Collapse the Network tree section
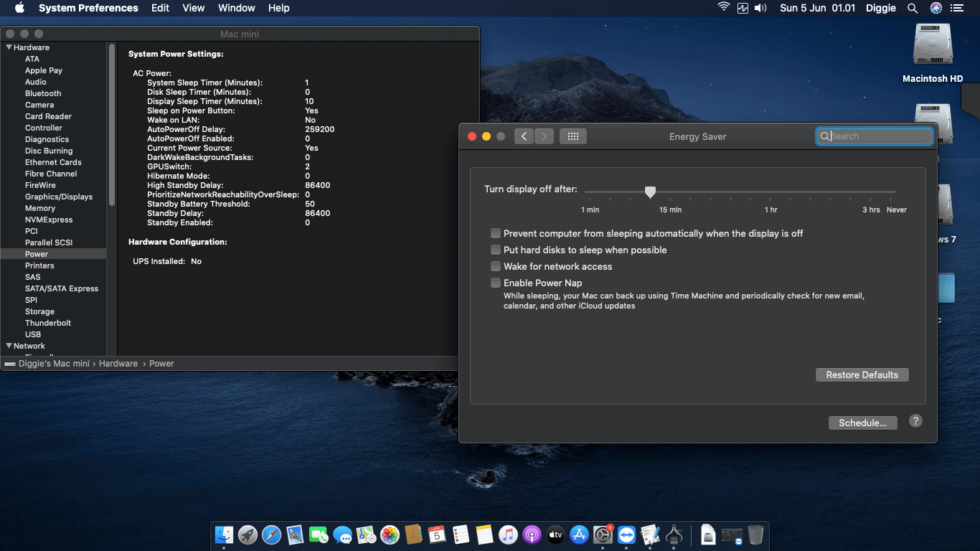The height and width of the screenshot is (551, 980). coord(9,346)
